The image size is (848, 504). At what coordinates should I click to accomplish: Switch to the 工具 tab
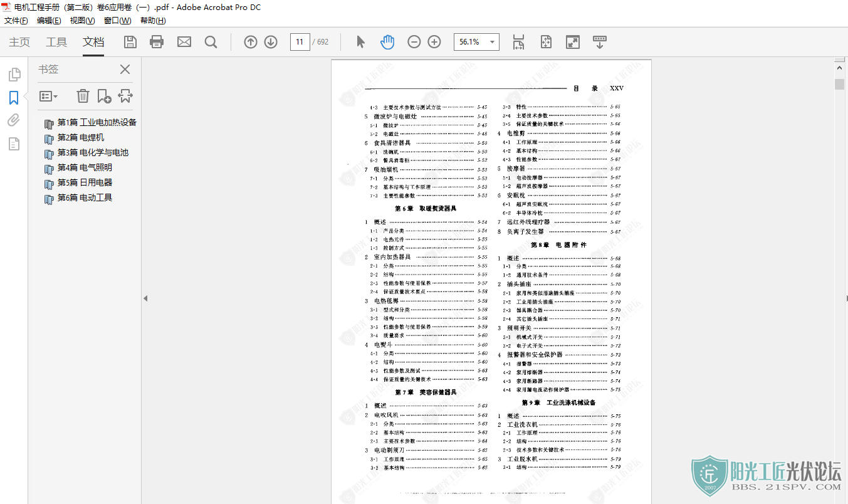coord(56,42)
